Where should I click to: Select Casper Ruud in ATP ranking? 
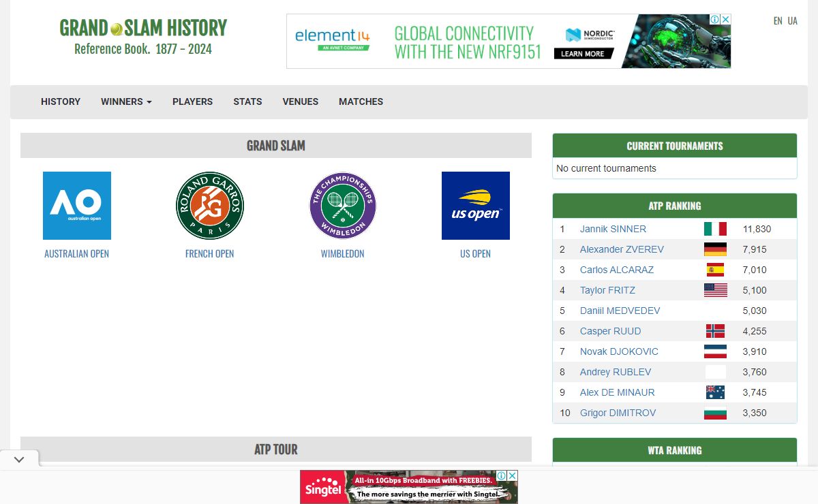pos(611,331)
